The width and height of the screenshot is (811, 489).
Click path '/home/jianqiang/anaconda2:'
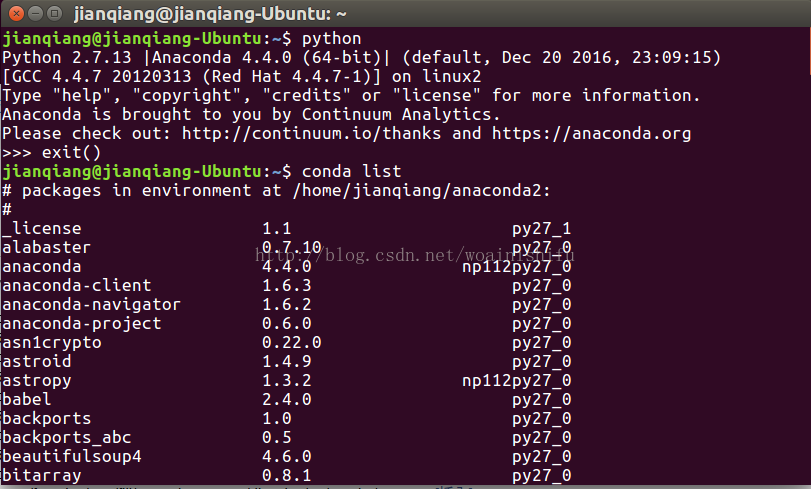422,190
